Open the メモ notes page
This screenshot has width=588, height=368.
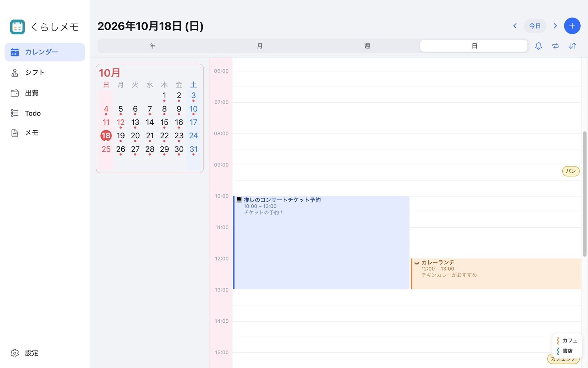(45, 133)
